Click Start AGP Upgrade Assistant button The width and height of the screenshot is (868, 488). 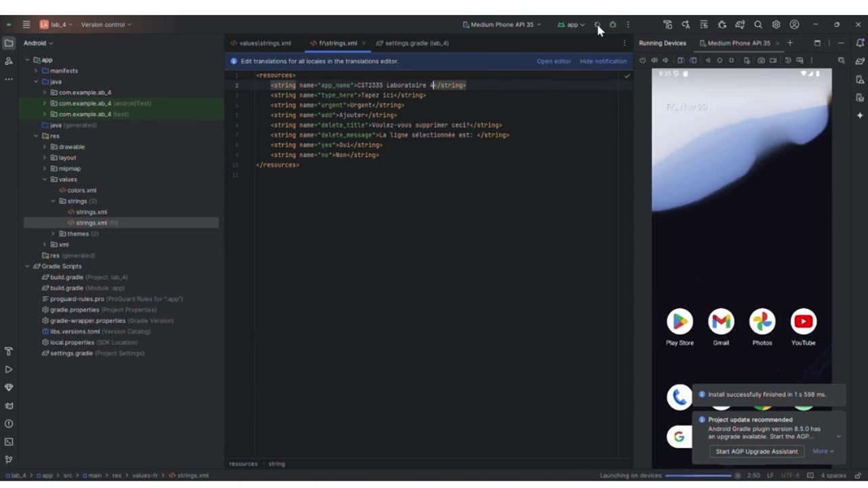757,451
